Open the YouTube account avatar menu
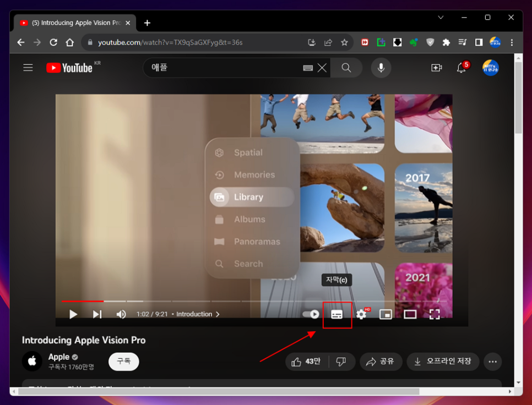The image size is (532, 405). tap(491, 68)
